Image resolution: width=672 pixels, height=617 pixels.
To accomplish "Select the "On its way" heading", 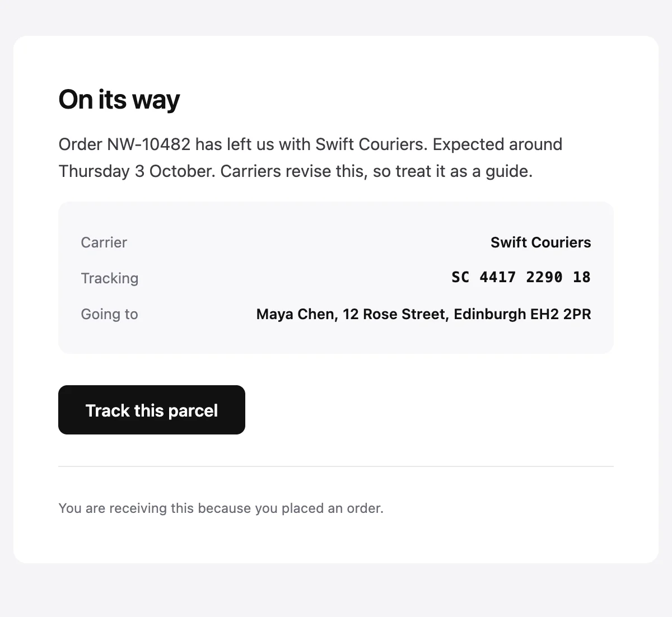I will click(119, 100).
